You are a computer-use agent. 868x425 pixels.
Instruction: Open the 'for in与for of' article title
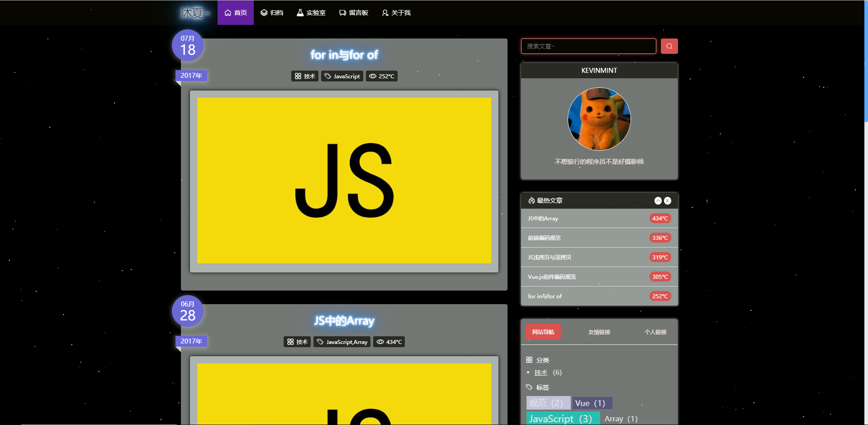click(x=344, y=55)
